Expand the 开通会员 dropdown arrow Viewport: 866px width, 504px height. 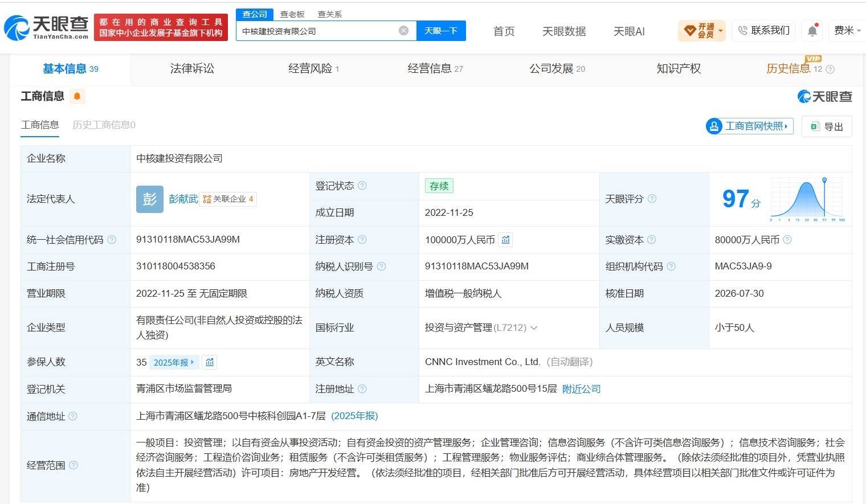(x=721, y=31)
